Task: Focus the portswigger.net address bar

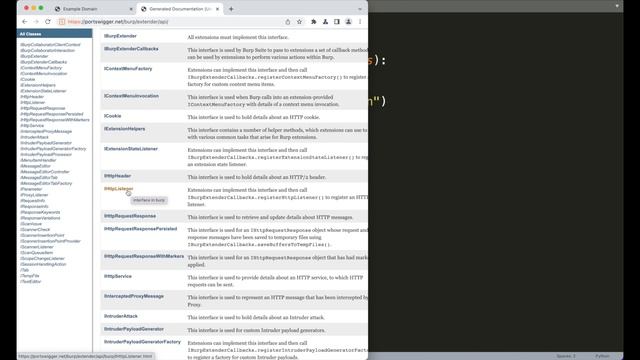Action: click(171, 22)
